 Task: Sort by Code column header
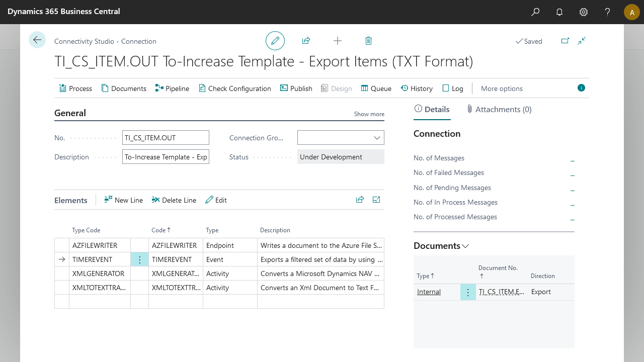(161, 230)
